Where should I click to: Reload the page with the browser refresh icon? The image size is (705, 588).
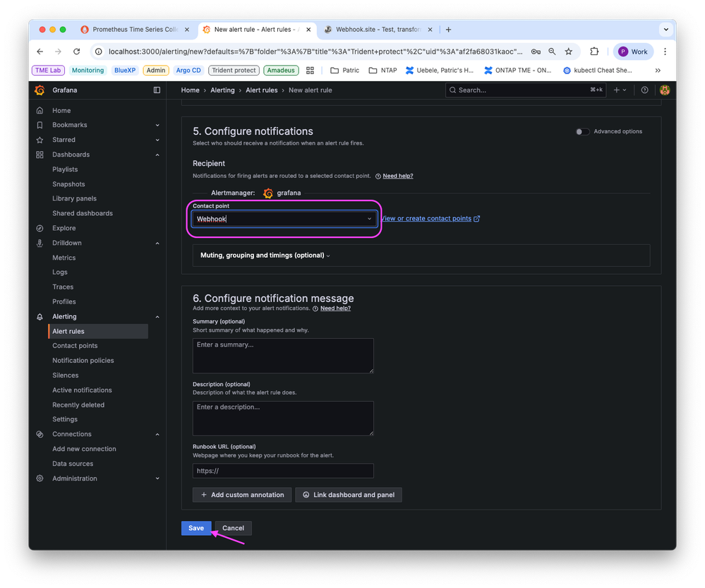pos(76,51)
